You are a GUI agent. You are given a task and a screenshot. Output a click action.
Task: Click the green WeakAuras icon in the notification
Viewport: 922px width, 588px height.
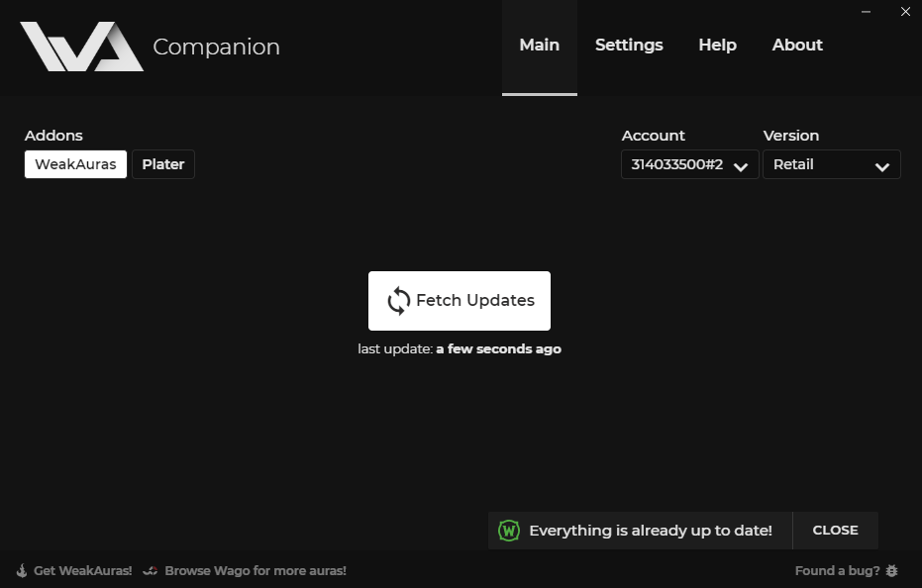509,530
